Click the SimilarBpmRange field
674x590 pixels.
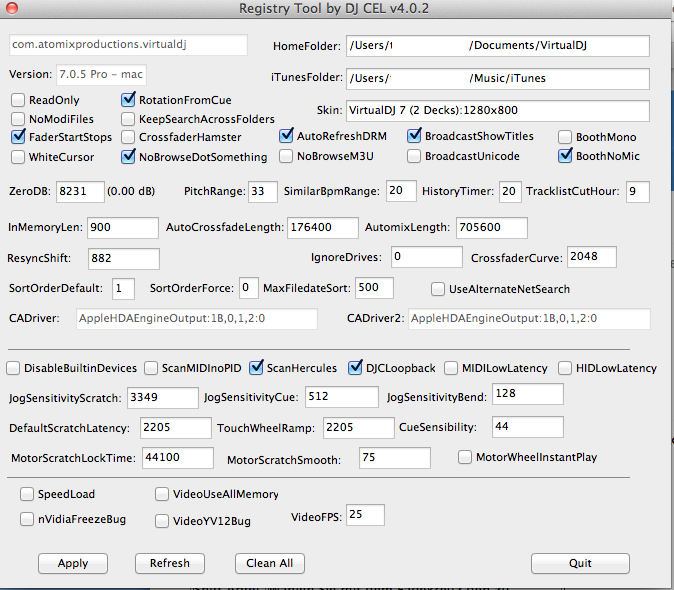pyautogui.click(x=401, y=191)
